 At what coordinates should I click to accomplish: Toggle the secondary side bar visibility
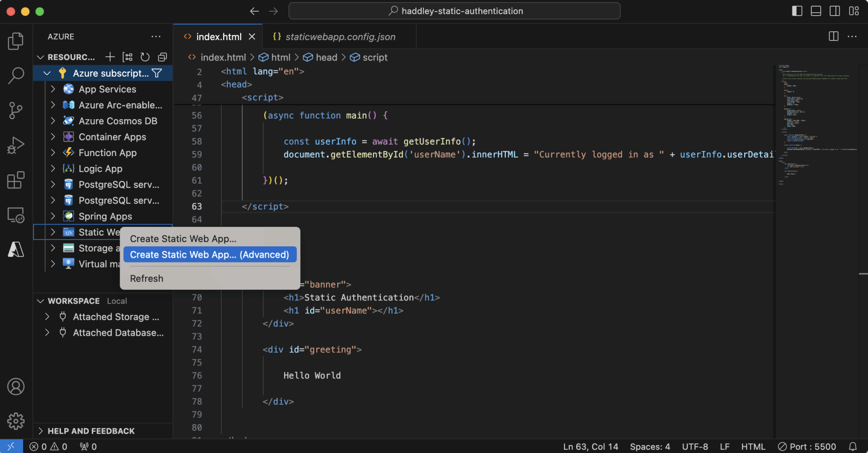point(835,11)
